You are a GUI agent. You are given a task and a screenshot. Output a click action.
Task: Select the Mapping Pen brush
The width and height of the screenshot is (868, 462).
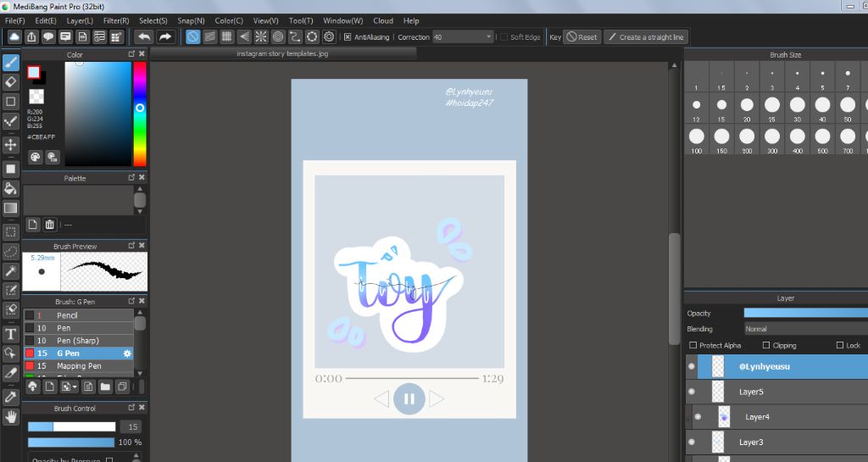[78, 365]
